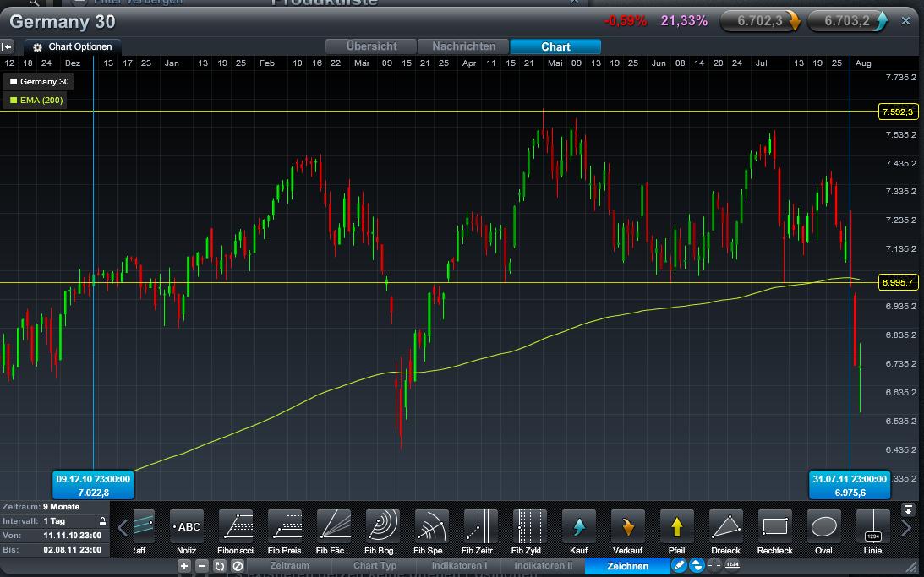The width and height of the screenshot is (924, 577).
Task: Select the Pfeil arrow tool
Action: (676, 532)
